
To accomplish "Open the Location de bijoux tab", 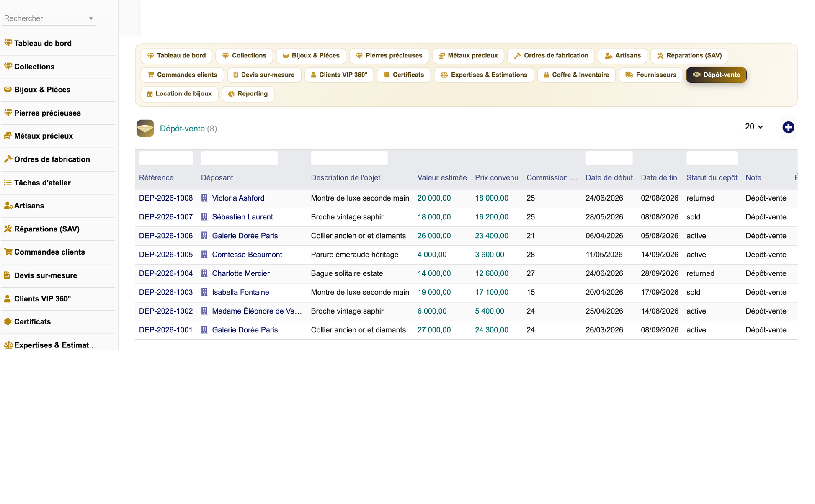I will (x=180, y=94).
